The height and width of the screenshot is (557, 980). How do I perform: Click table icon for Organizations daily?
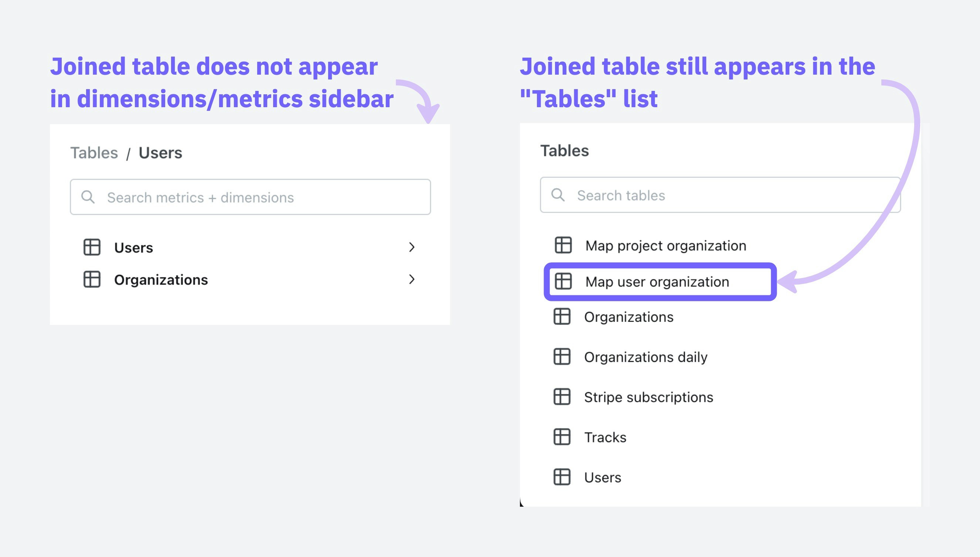[x=562, y=357]
